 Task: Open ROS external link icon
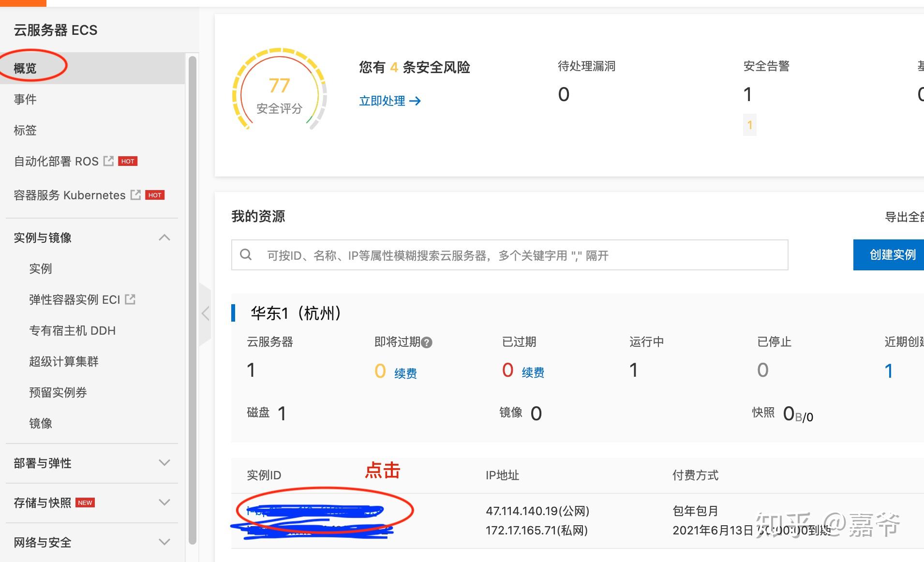[109, 161]
